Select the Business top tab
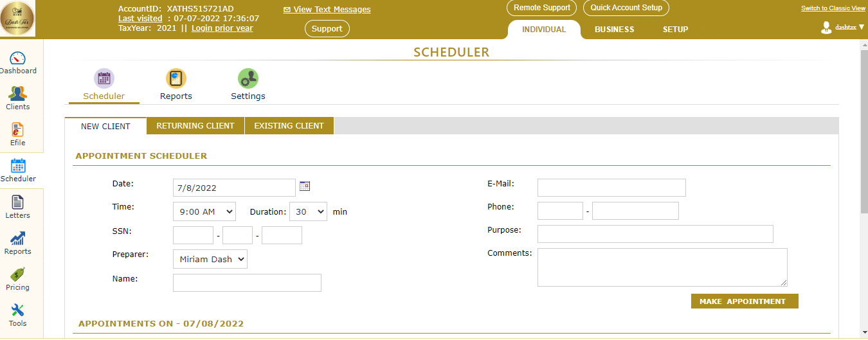Screen dimensions: 868x340 tap(614, 30)
